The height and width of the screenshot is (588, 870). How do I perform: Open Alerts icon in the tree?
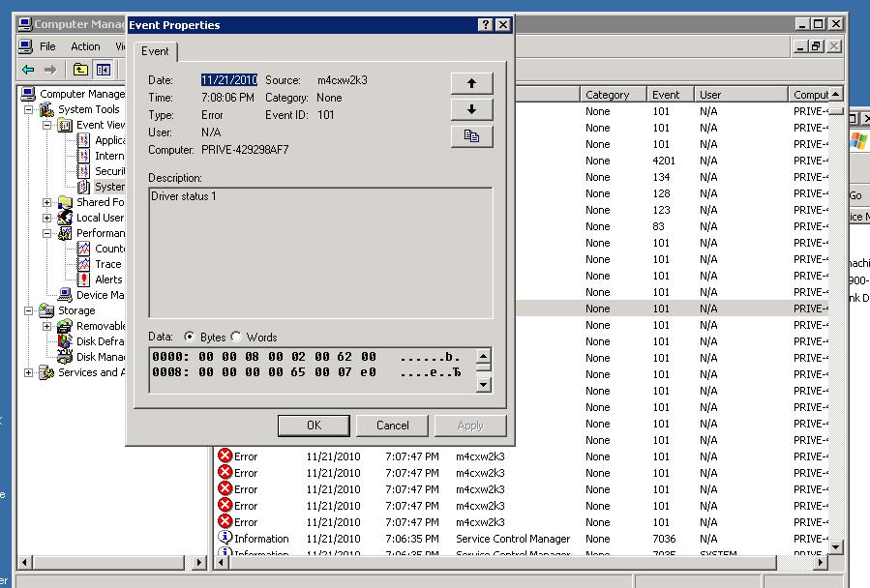tap(84, 279)
